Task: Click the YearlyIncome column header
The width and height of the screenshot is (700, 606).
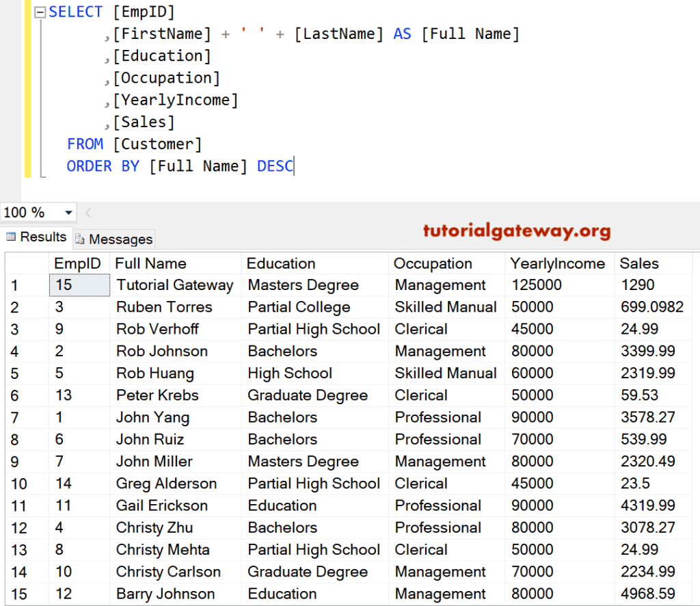Action: click(557, 263)
